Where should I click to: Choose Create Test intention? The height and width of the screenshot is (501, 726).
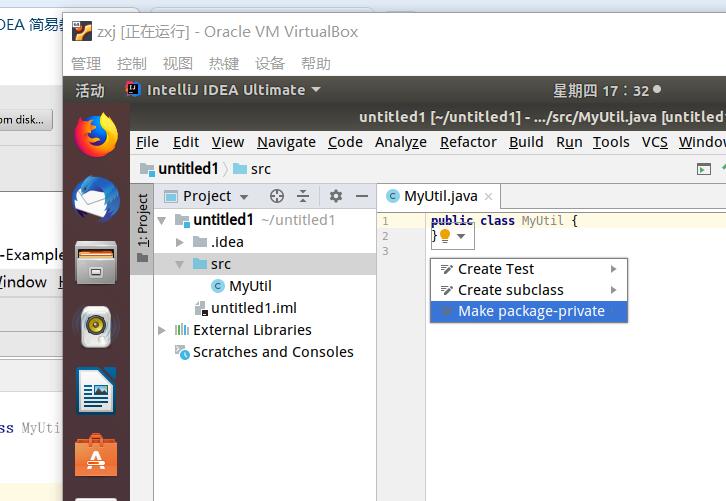(x=529, y=269)
